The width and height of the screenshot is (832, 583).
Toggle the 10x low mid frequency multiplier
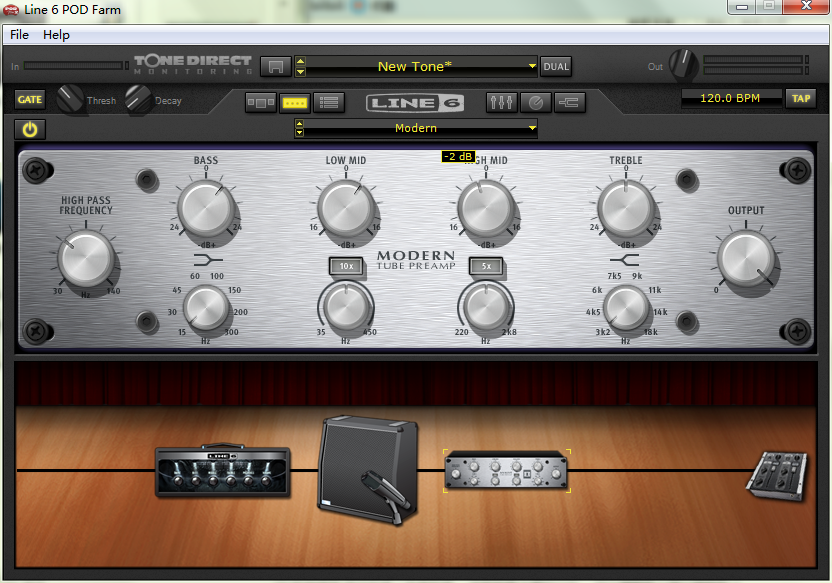coord(346,266)
